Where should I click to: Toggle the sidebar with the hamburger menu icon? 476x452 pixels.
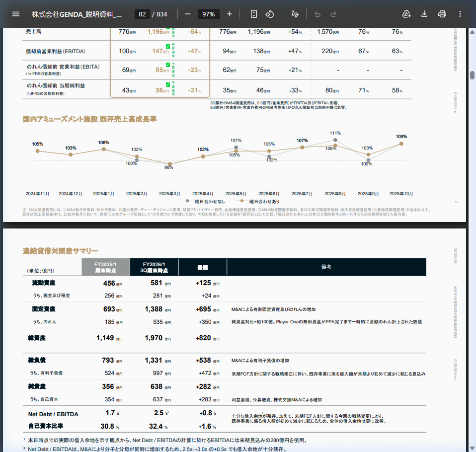(x=16, y=14)
